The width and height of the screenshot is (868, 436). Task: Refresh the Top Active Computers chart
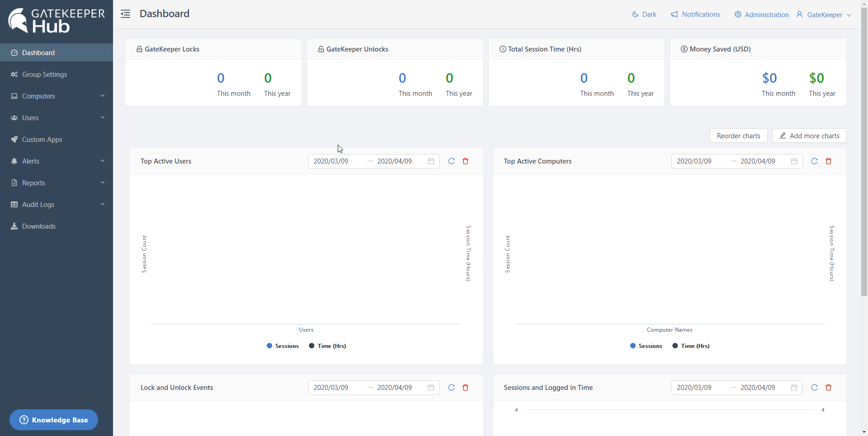(x=814, y=161)
